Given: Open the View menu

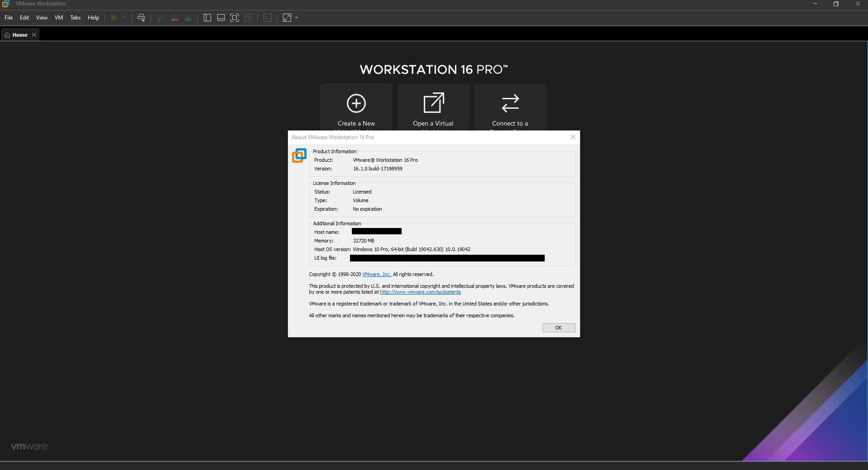Looking at the screenshot, I should 42,18.
